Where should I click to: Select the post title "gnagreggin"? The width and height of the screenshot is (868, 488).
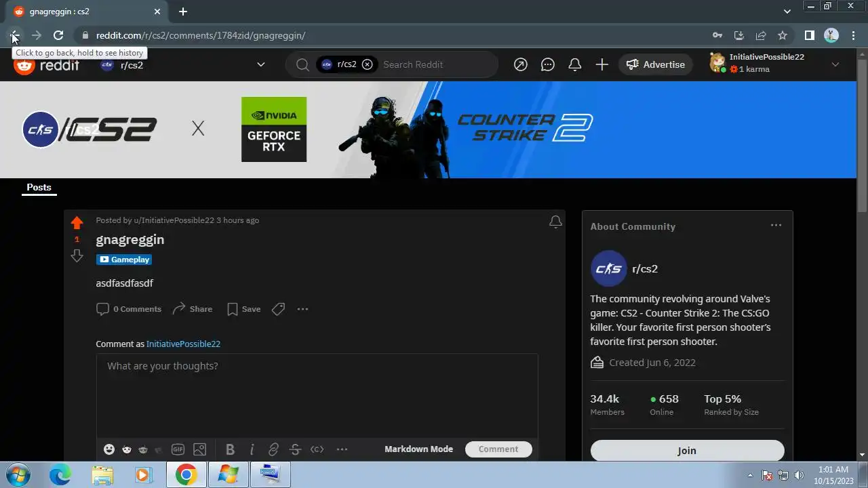130,239
